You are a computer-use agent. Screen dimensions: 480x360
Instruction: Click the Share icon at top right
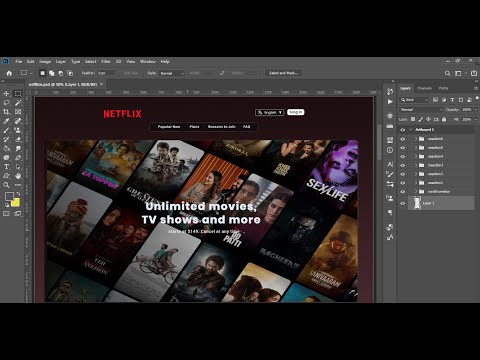coord(474,73)
